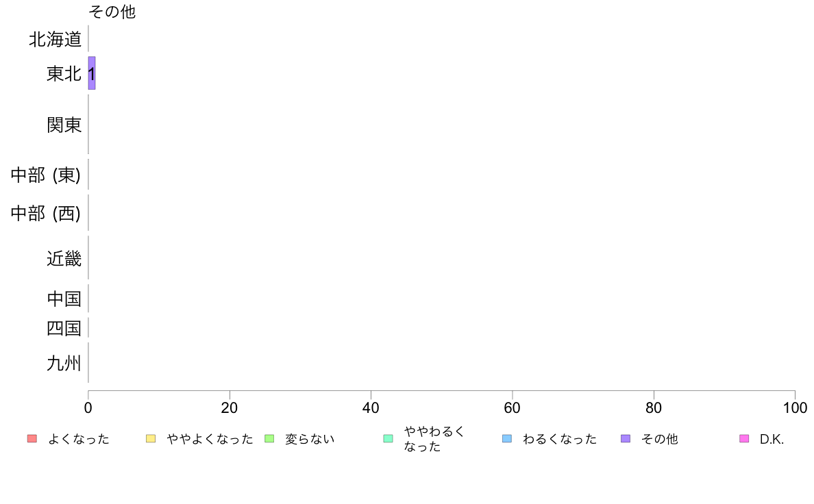Click the D.K. legend text

coord(772,439)
